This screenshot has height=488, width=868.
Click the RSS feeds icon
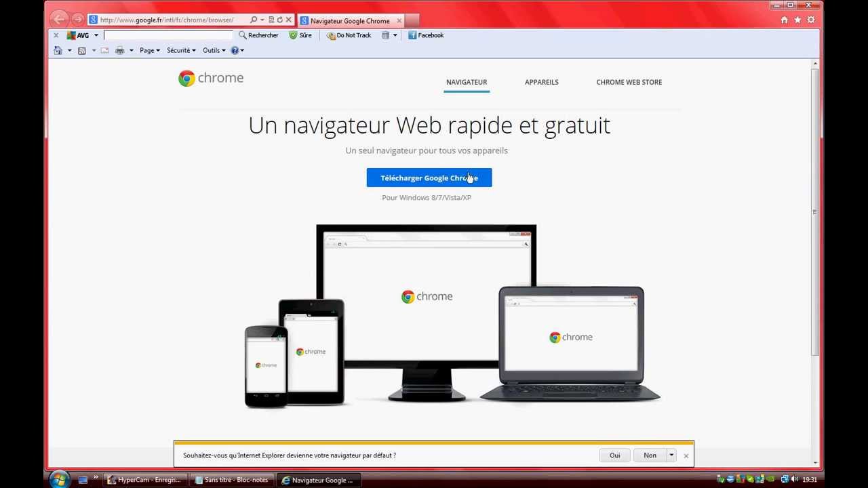(x=82, y=50)
